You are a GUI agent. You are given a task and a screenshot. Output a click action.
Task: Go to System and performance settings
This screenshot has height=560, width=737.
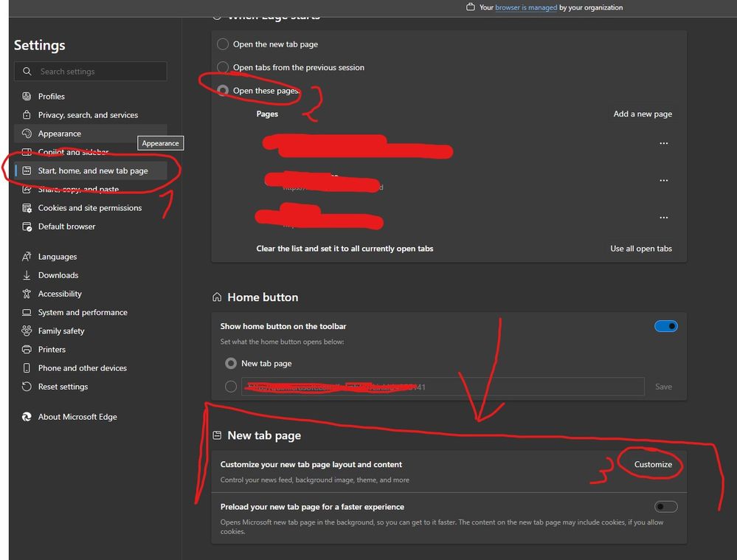click(x=90, y=312)
